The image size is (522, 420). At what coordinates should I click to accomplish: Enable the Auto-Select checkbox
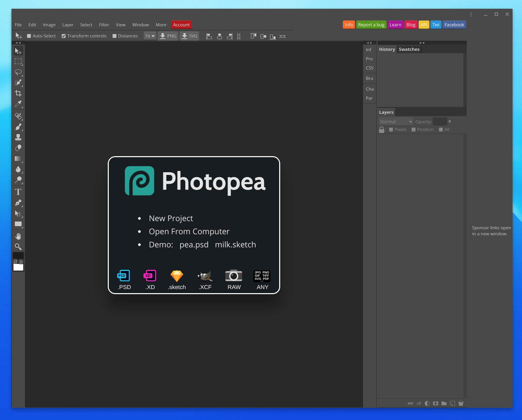click(x=29, y=36)
